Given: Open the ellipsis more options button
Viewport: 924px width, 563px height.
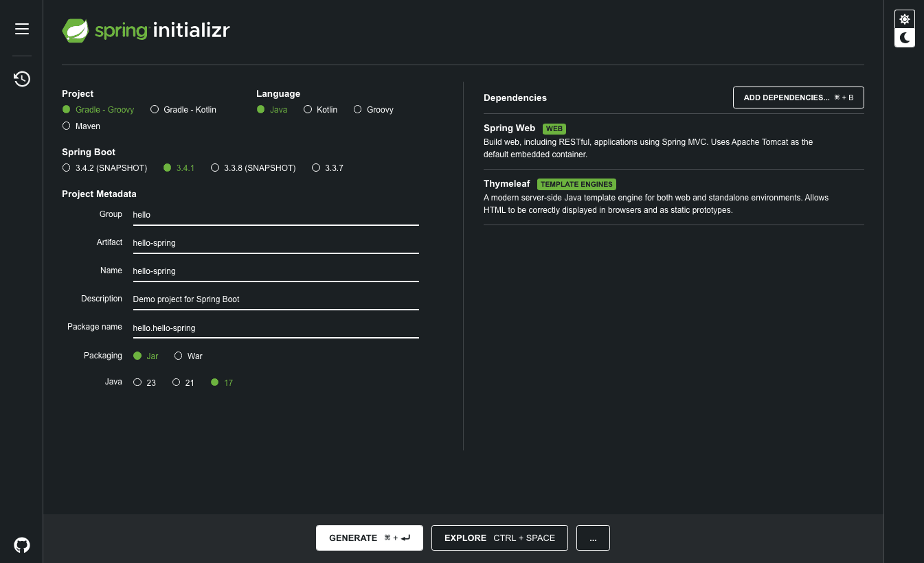Looking at the screenshot, I should point(593,538).
